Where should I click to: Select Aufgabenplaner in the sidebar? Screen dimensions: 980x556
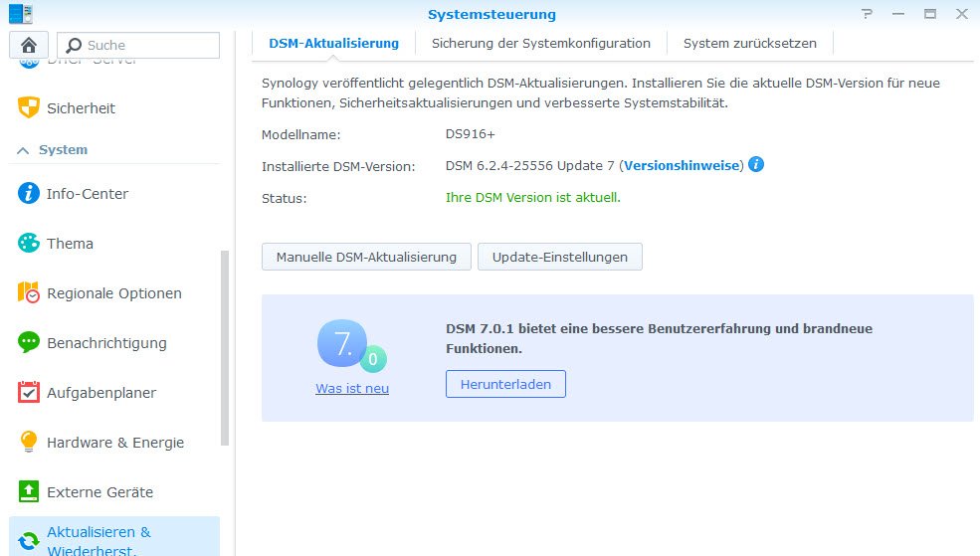114,392
